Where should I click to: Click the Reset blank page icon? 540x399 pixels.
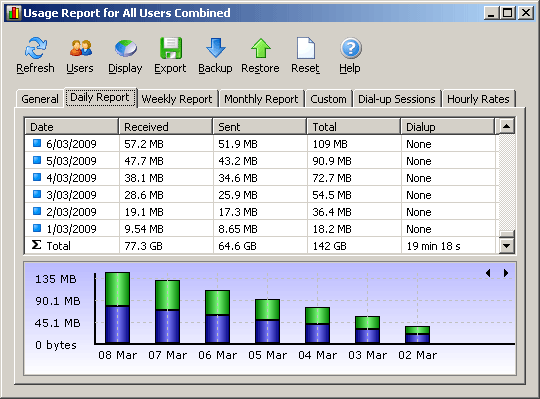click(x=306, y=48)
